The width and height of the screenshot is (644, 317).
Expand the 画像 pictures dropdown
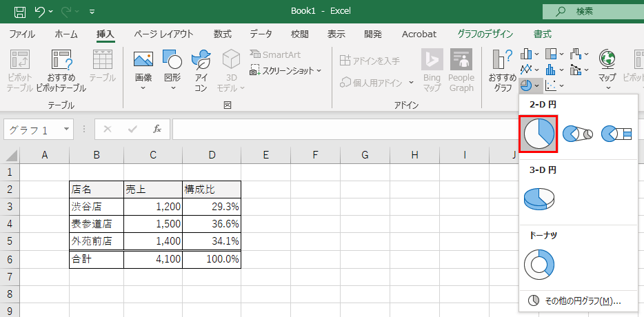pos(143,88)
